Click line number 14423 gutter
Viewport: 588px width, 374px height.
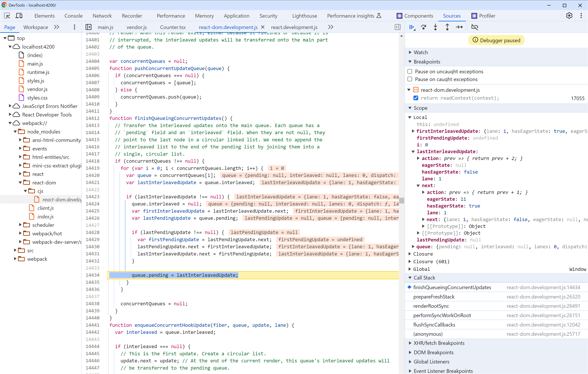point(93,197)
